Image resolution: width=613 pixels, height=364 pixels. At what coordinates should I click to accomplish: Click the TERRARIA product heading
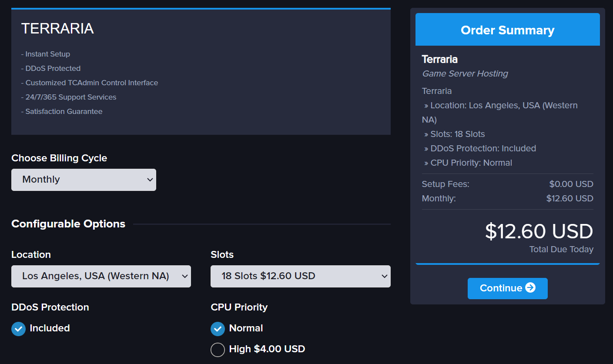tap(57, 29)
